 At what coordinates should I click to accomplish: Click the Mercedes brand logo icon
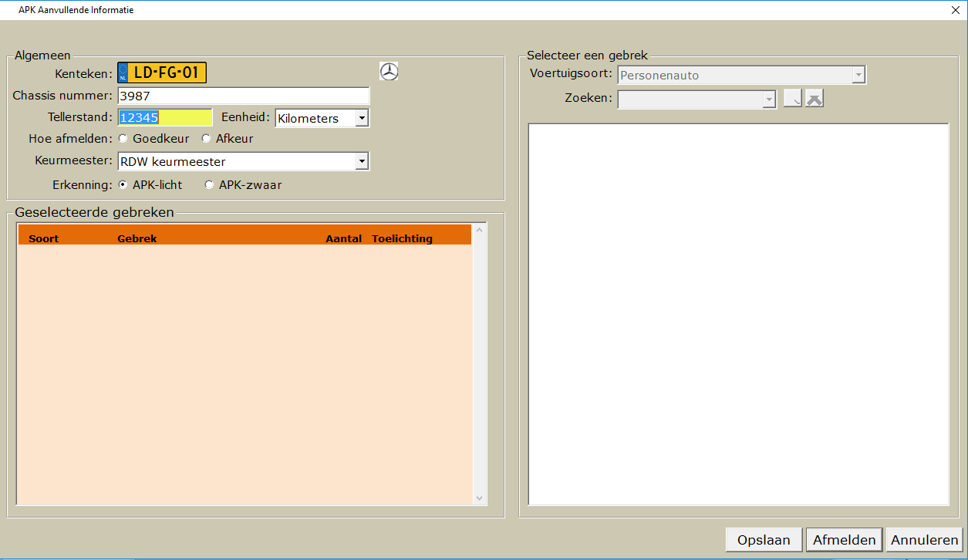(x=390, y=72)
